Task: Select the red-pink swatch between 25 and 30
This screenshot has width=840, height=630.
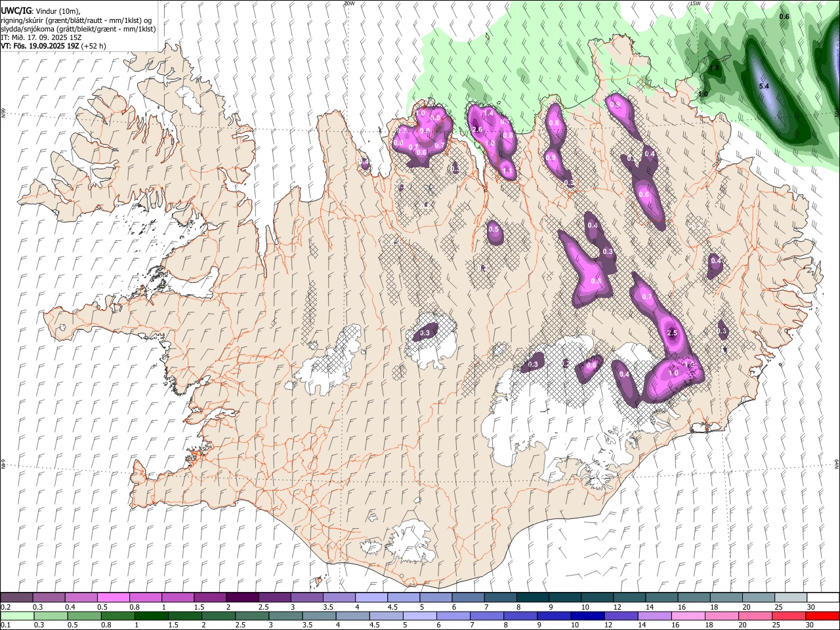Action: (789, 616)
